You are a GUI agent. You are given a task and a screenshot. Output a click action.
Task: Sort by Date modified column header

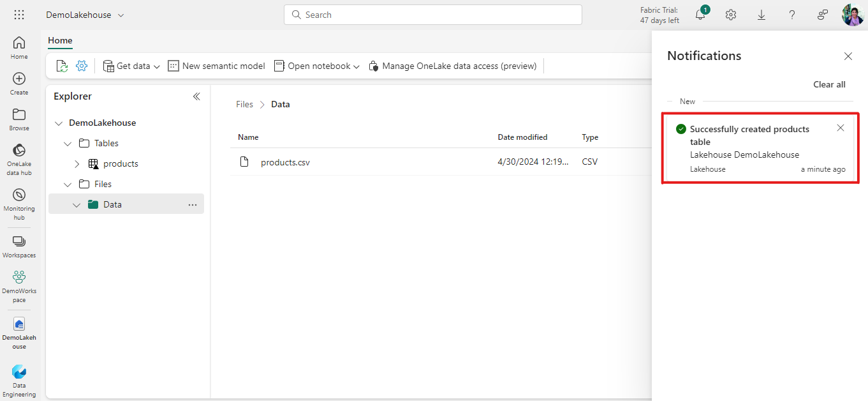coord(522,137)
